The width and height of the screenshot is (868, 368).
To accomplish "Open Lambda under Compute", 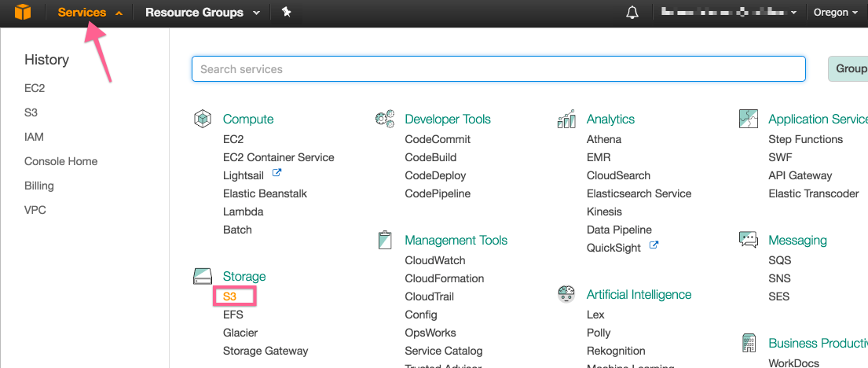I will pyautogui.click(x=243, y=212).
